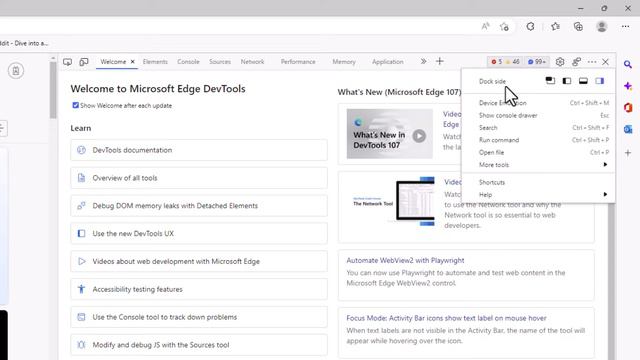Open the Office icon in sidebar
Screen dimensions: 640x360
pyautogui.click(x=628, y=108)
